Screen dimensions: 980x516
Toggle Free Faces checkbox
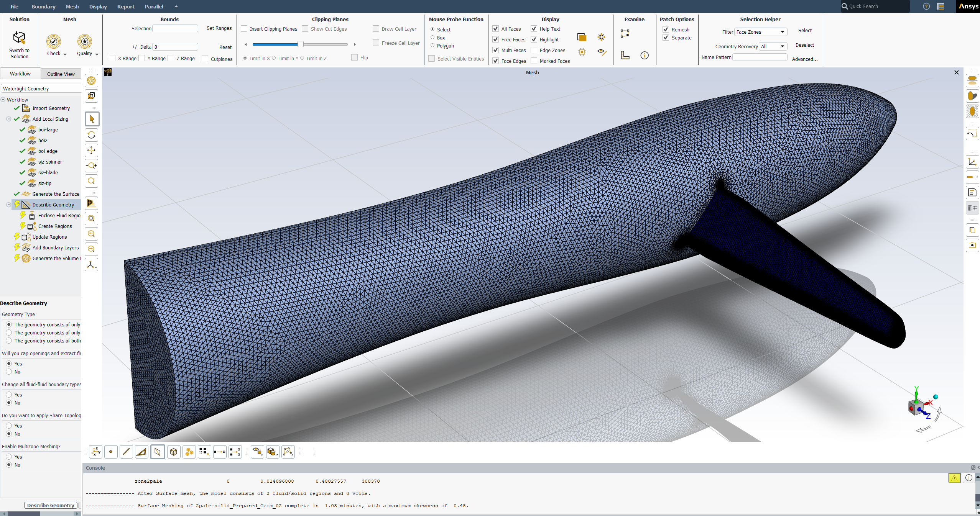(x=496, y=39)
